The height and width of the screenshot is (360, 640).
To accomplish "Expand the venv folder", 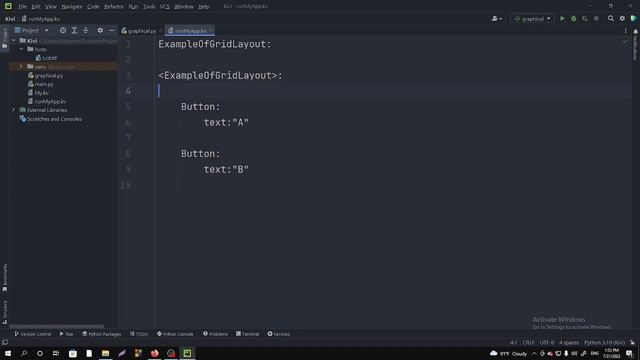I will [x=22, y=67].
